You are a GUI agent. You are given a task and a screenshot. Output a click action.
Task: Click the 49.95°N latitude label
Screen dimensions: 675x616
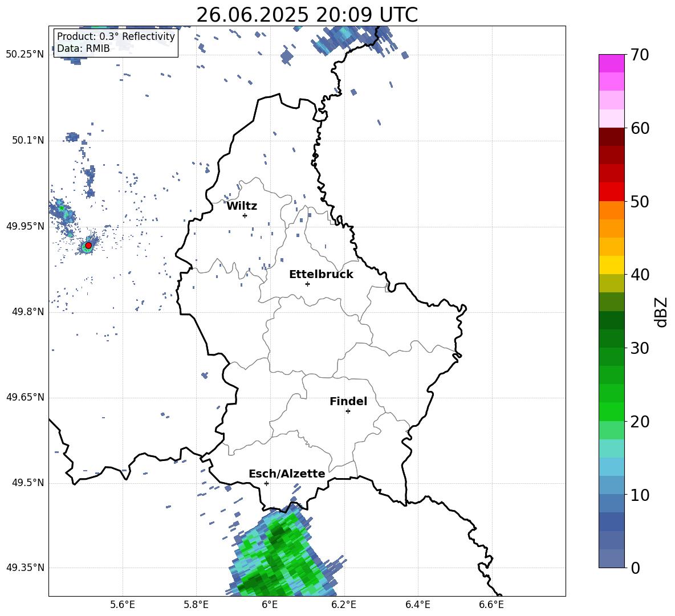tap(25, 226)
